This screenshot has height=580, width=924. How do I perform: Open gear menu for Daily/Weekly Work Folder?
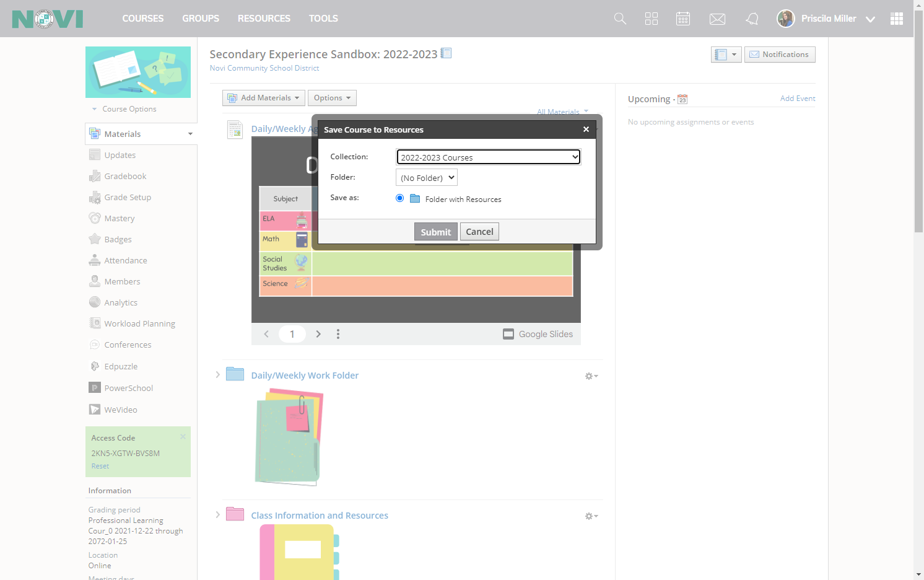tap(591, 376)
